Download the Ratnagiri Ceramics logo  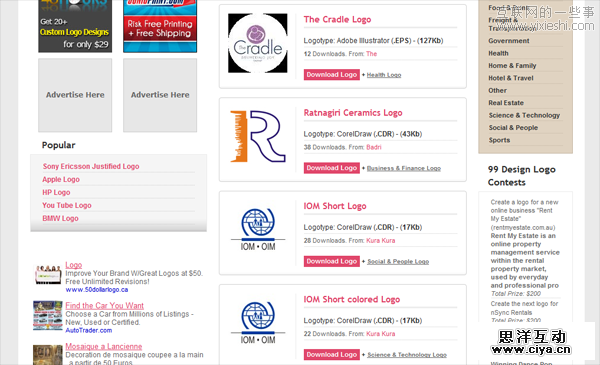(x=332, y=168)
